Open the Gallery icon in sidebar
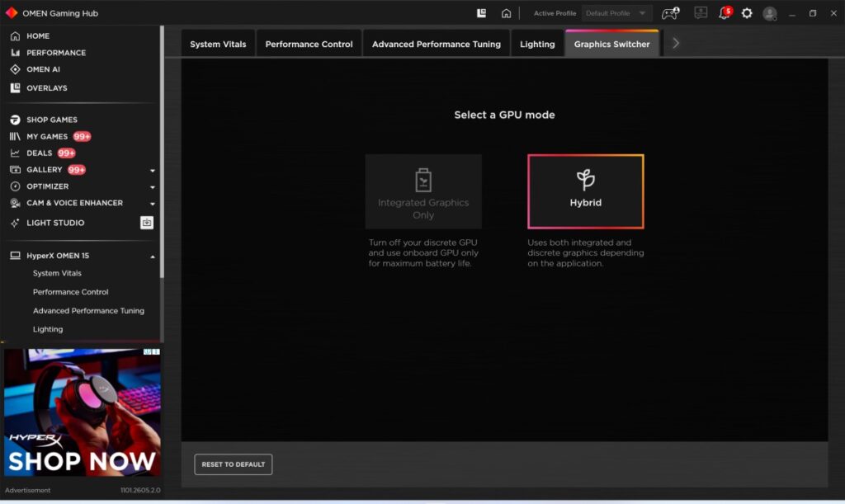The width and height of the screenshot is (845, 504). coord(15,170)
